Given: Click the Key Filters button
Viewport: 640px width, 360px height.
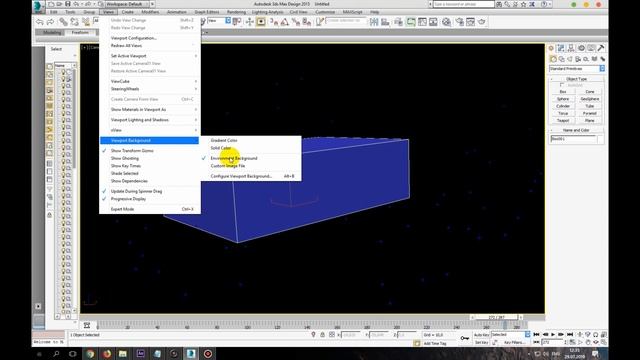Looking at the screenshot, I should [514, 342].
